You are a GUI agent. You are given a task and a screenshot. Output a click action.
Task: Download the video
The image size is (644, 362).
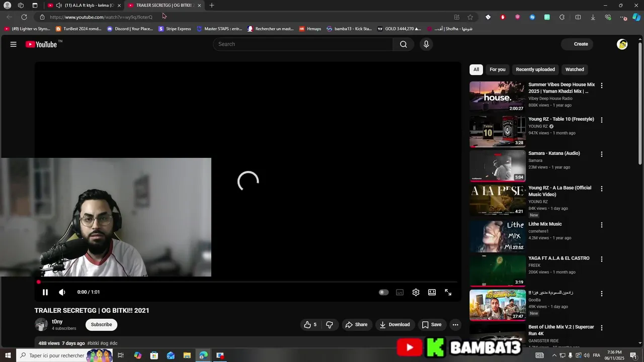coord(394,325)
